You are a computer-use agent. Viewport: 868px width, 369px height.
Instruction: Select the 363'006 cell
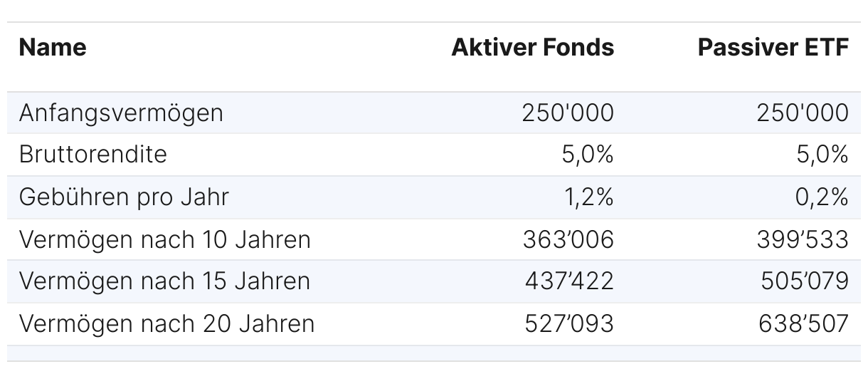[x=568, y=240]
